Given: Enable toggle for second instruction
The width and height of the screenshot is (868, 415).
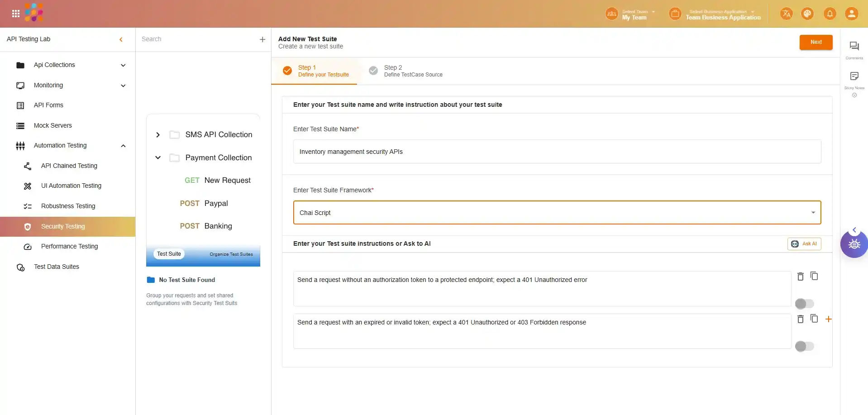Looking at the screenshot, I should [x=804, y=346].
